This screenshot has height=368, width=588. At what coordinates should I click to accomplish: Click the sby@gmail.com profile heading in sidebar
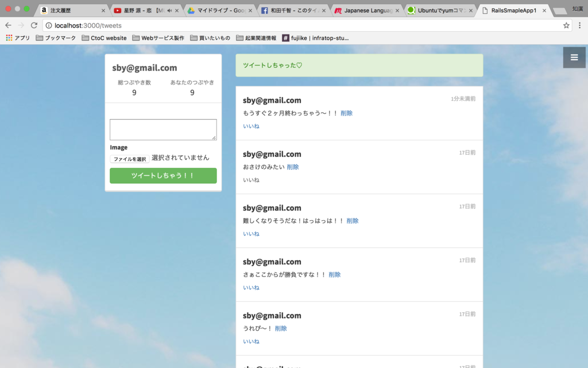(x=144, y=68)
